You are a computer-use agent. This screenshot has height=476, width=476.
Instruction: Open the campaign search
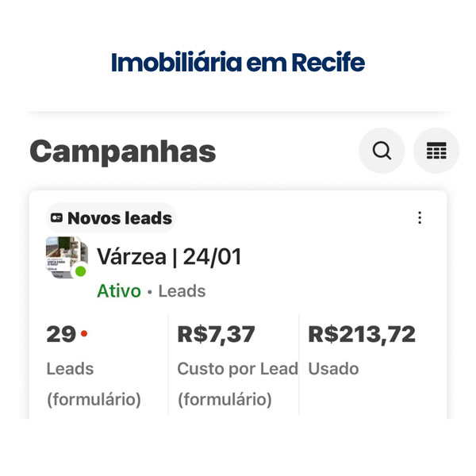click(382, 151)
